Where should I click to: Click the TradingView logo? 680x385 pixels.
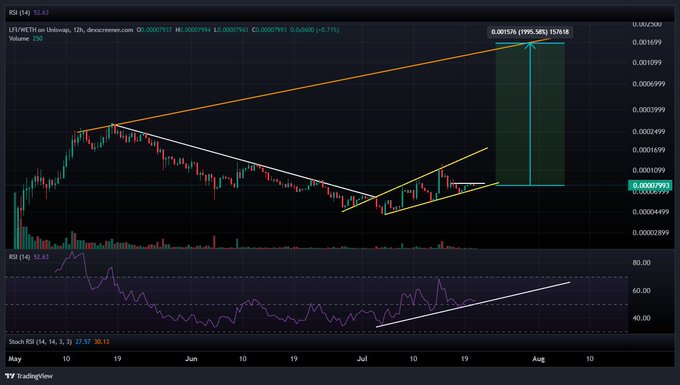click(29, 376)
